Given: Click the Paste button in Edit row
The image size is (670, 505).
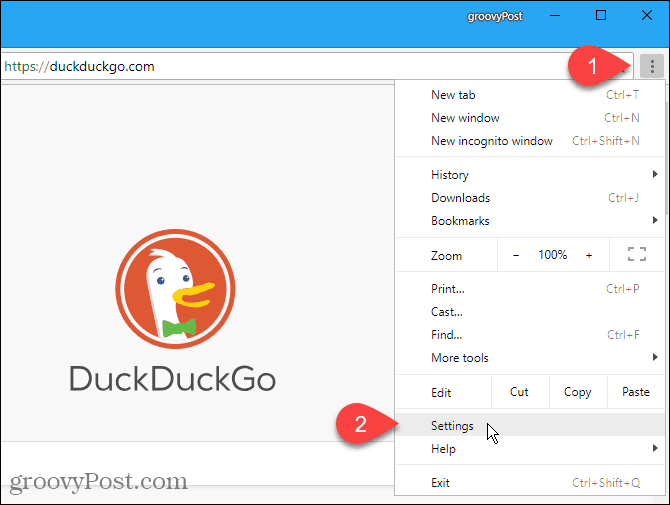Looking at the screenshot, I should (x=636, y=392).
